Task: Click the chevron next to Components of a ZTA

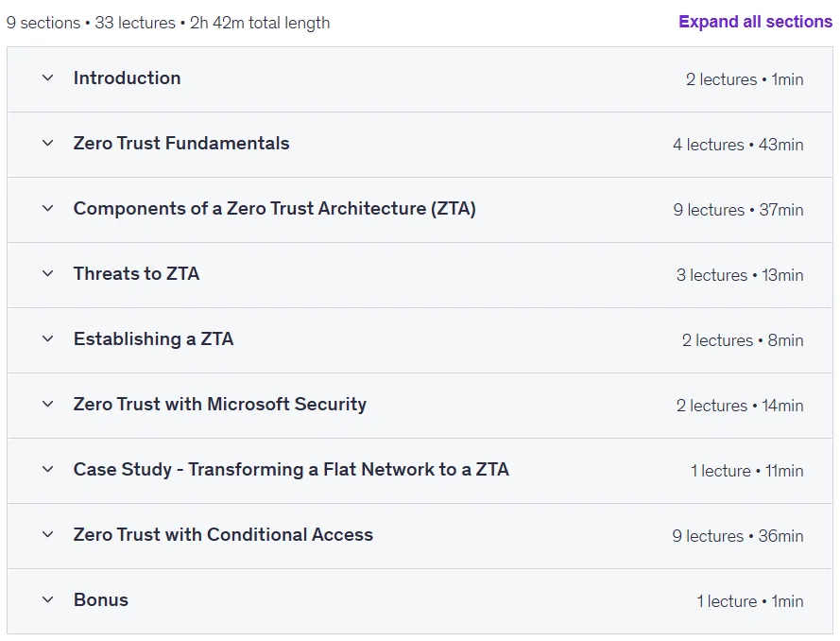Action: (47, 209)
